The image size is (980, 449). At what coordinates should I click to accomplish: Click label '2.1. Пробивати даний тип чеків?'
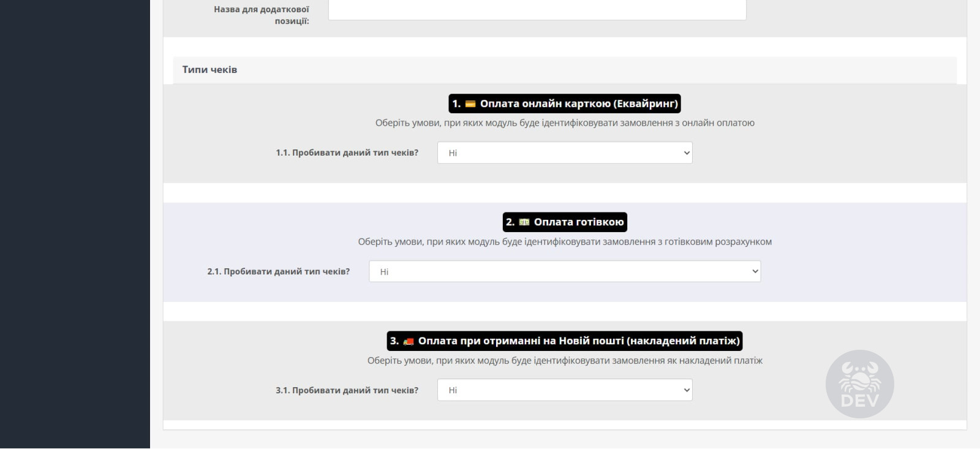tap(278, 271)
